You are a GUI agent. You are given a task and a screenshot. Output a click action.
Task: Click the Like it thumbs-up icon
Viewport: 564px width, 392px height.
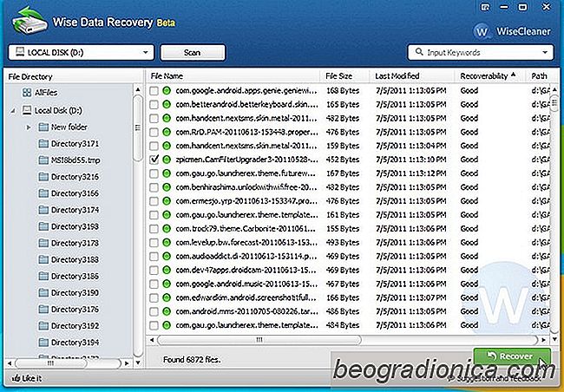pyautogui.click(x=16, y=378)
